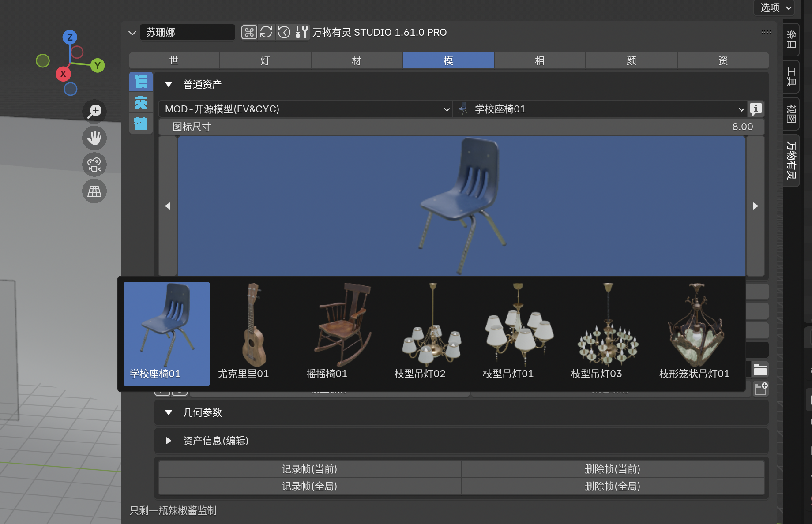Switch to the 相 tab
This screenshot has width=812, height=524.
coord(540,60)
